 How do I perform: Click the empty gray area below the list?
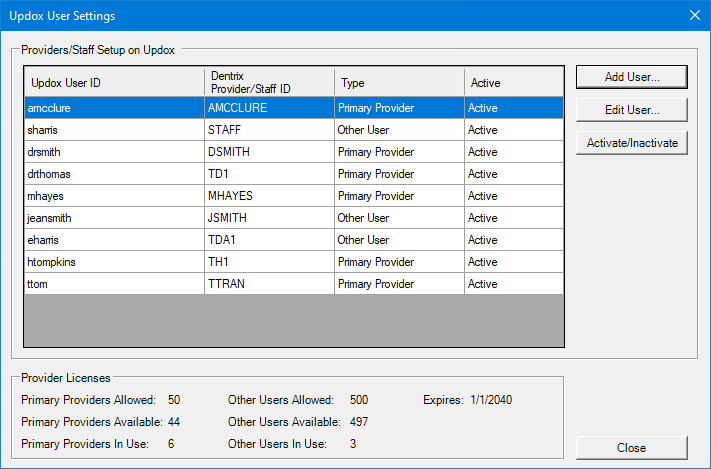coord(294,320)
